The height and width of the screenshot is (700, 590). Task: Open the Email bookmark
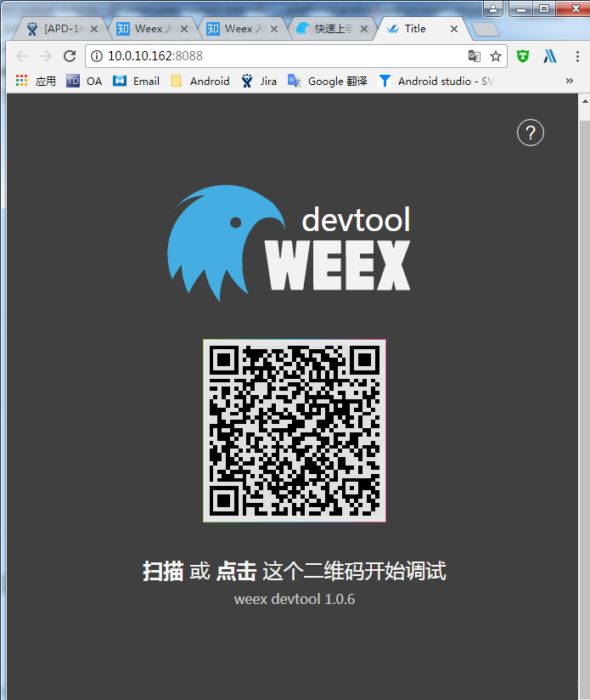pyautogui.click(x=137, y=81)
